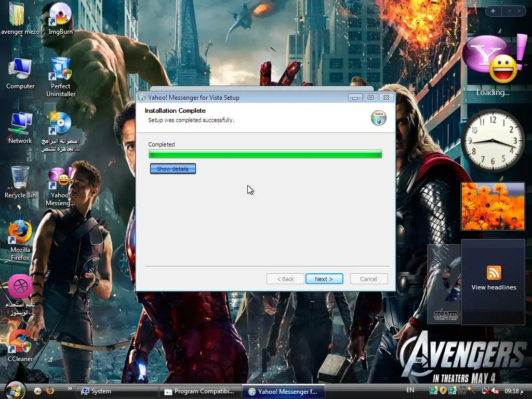Click the Windows Start orb
Viewport: 532px width, 399px height.
15,391
